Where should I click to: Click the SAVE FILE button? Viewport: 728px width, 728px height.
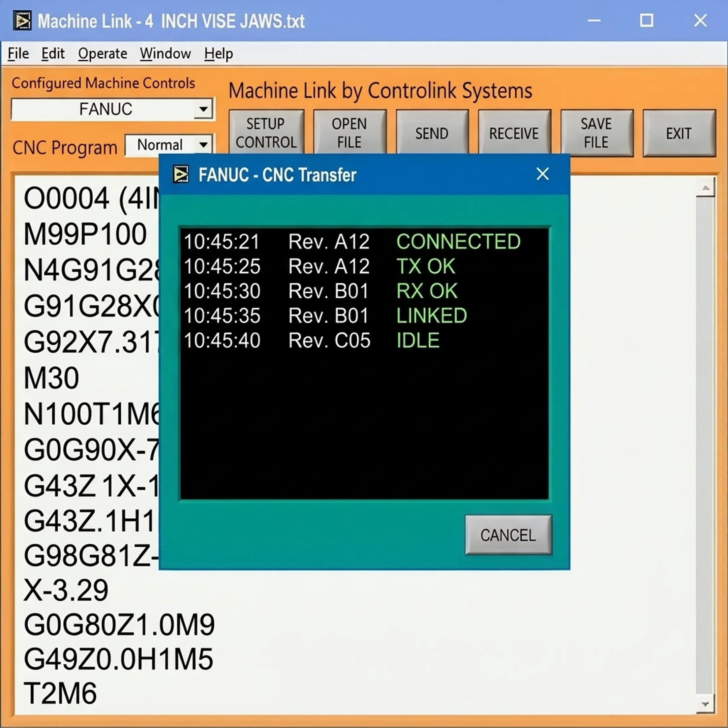(597, 133)
